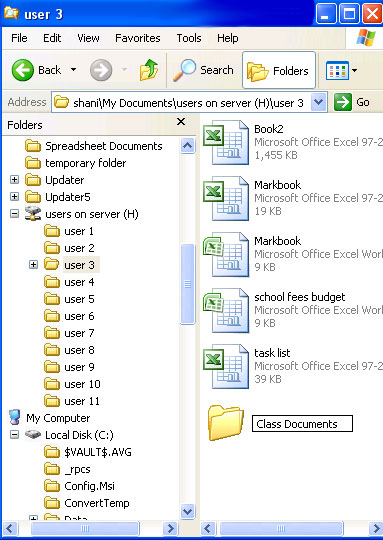Go up one folder level icon

pyautogui.click(x=149, y=70)
